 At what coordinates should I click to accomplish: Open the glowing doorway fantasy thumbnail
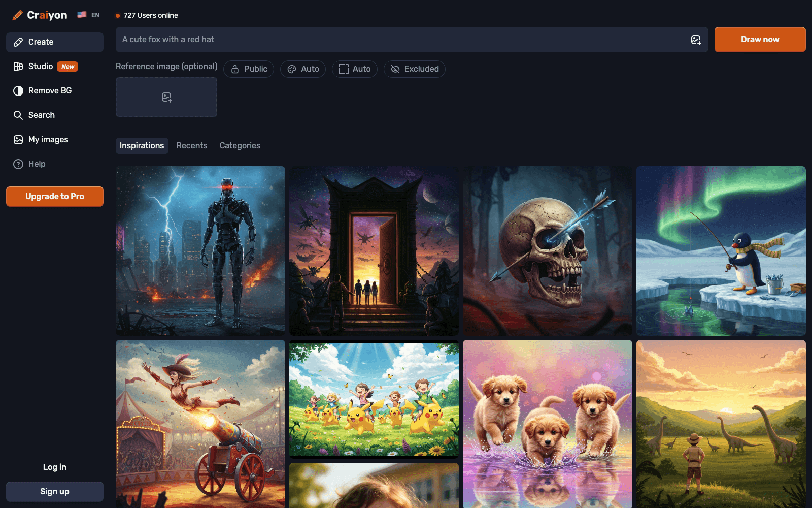point(374,251)
